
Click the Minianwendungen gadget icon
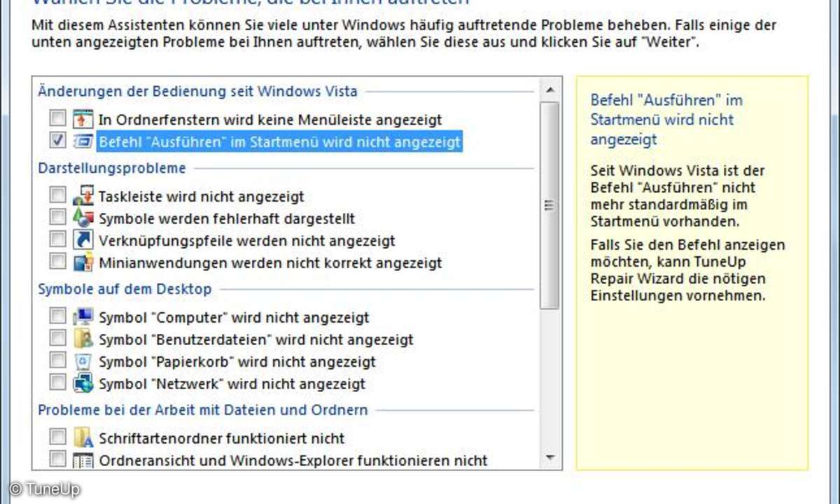point(83,262)
